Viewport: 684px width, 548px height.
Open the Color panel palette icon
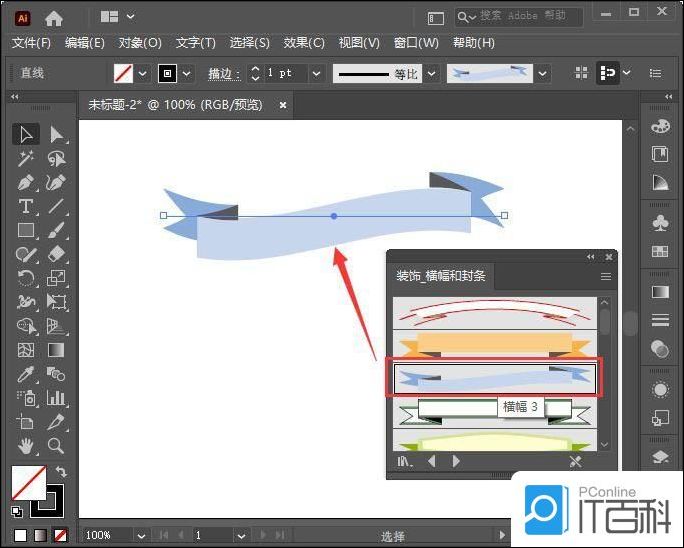(x=660, y=127)
